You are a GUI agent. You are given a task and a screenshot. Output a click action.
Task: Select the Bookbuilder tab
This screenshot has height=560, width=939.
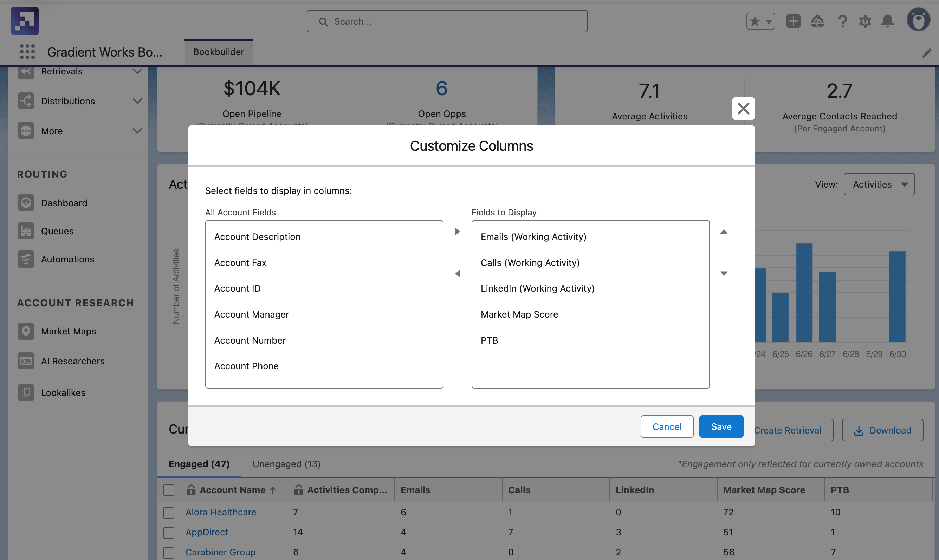pyautogui.click(x=219, y=52)
